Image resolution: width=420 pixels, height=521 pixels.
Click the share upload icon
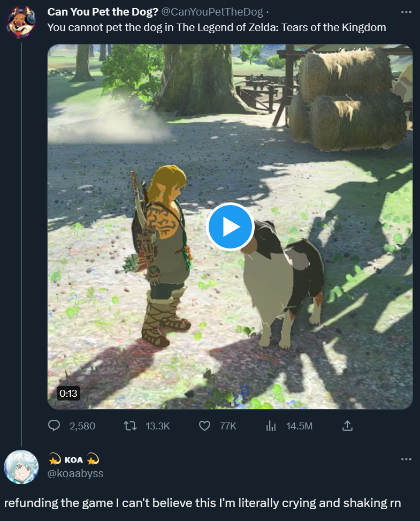pyautogui.click(x=347, y=426)
